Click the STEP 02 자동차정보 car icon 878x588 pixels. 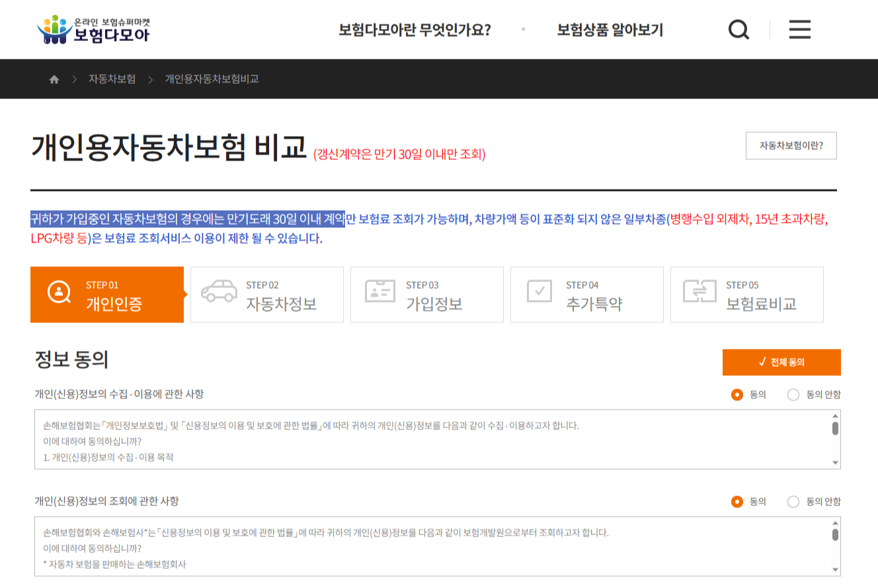220,291
